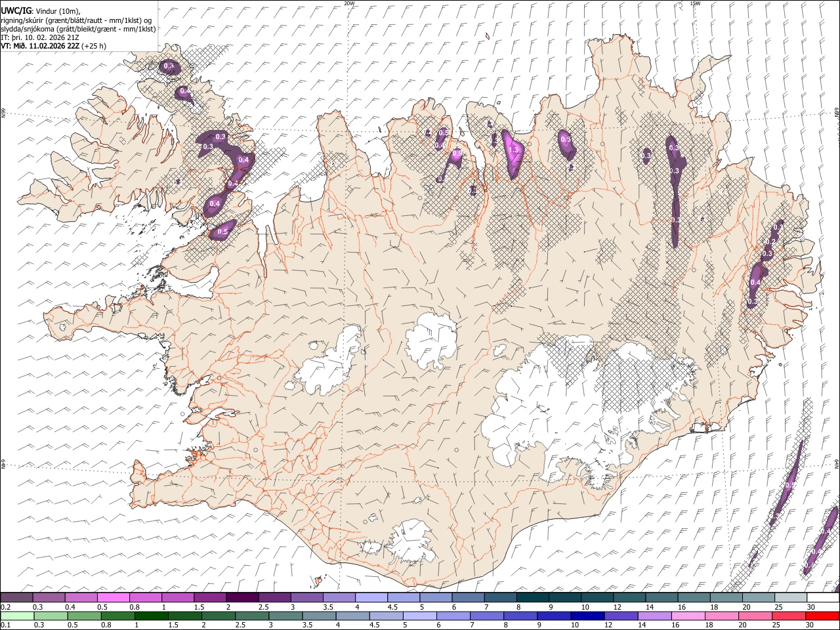
Task: Click the UWC/IG map title text
Action: click(15, 11)
